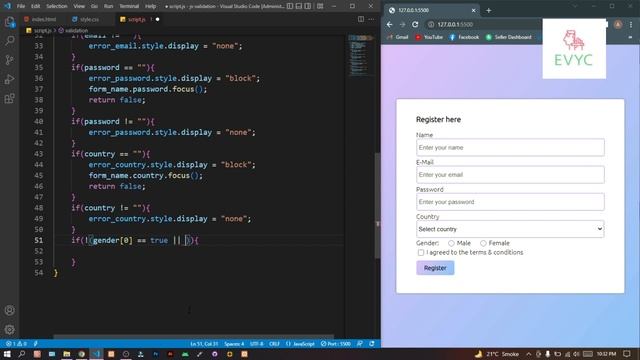Open the Explorer view in VS Code
Viewport: 640px width, 360px height.
tap(9, 22)
